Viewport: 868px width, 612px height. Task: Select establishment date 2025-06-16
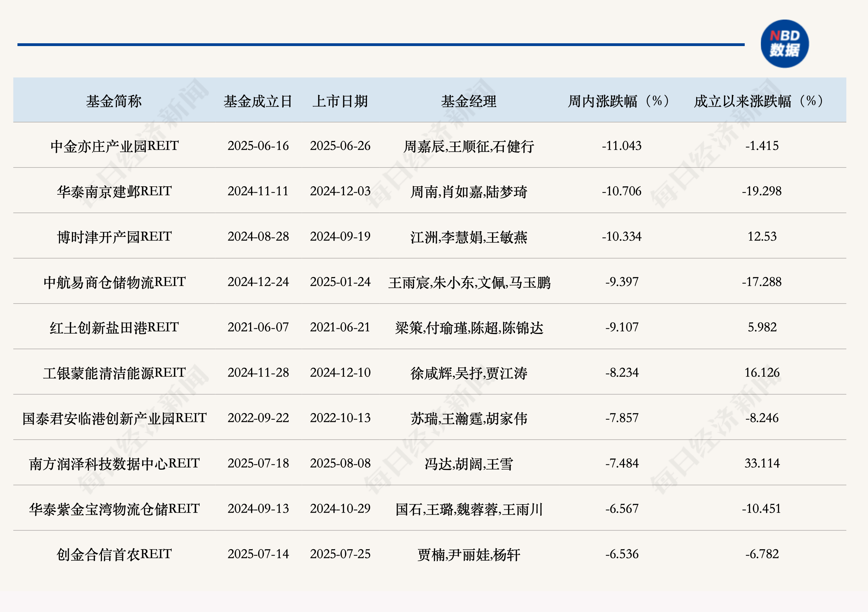tap(258, 146)
